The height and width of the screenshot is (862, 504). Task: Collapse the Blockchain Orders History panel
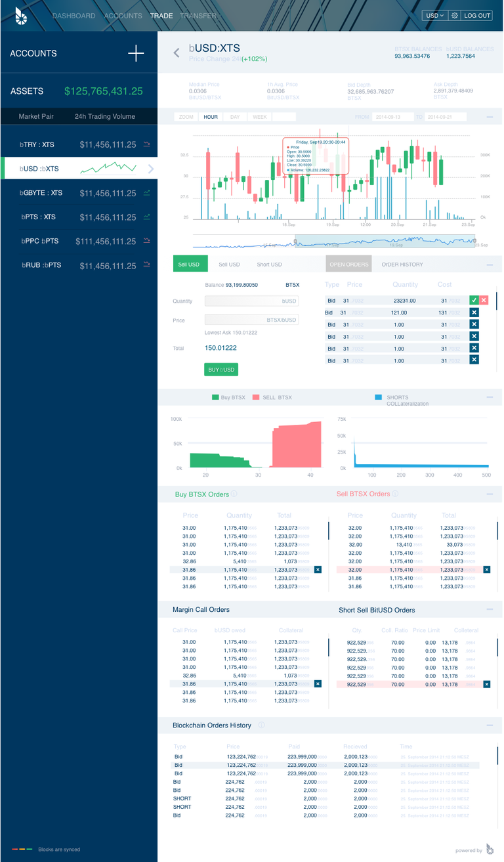click(490, 725)
